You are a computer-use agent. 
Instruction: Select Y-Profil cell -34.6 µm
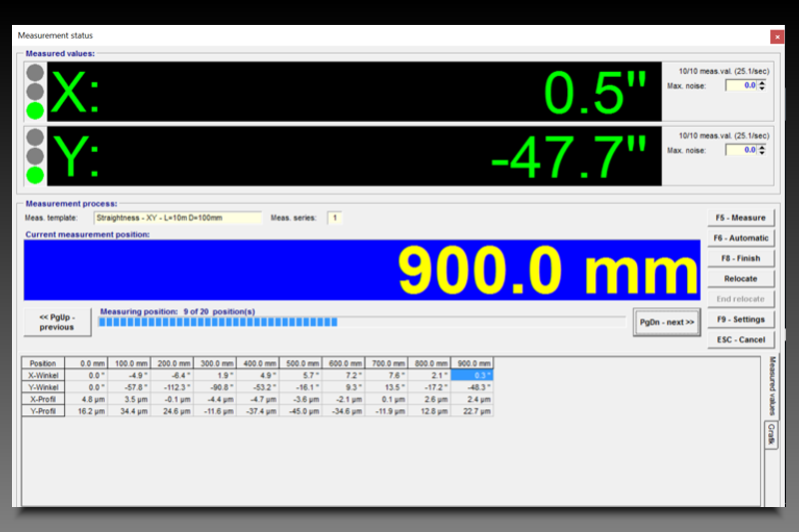(x=344, y=411)
